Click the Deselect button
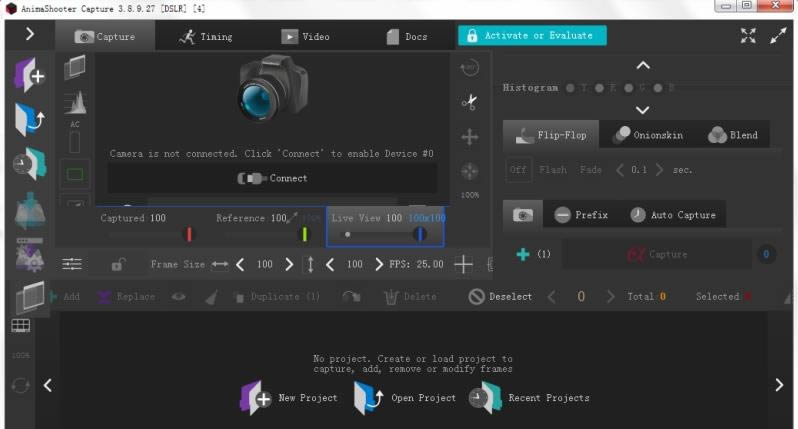798x429 pixels. click(x=500, y=296)
